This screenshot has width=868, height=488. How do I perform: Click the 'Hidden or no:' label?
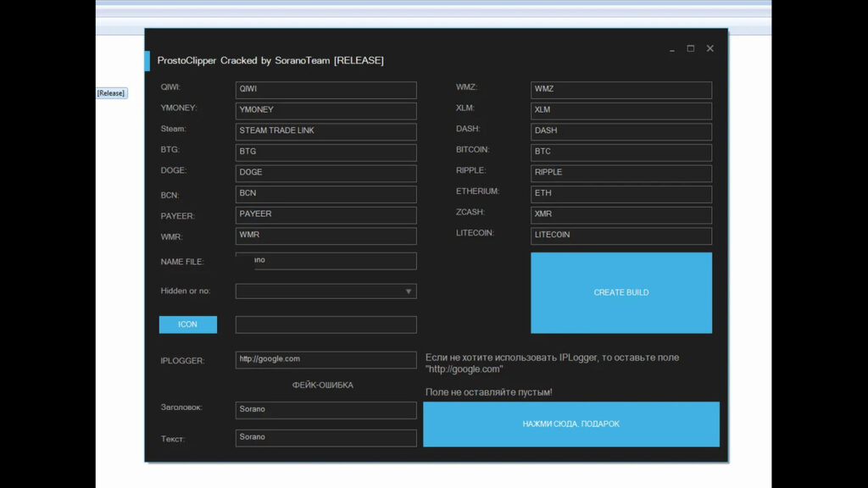pyautogui.click(x=185, y=291)
